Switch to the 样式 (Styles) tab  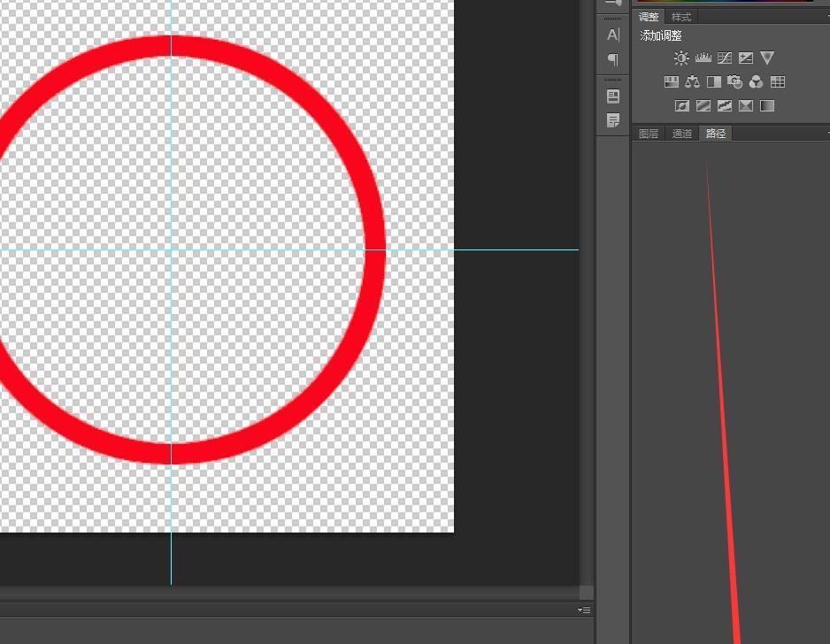pos(680,17)
